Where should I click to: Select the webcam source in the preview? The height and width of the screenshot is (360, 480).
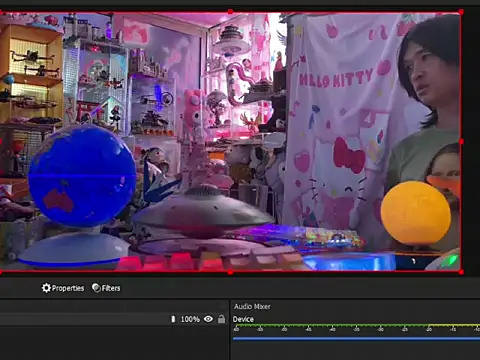click(230, 142)
